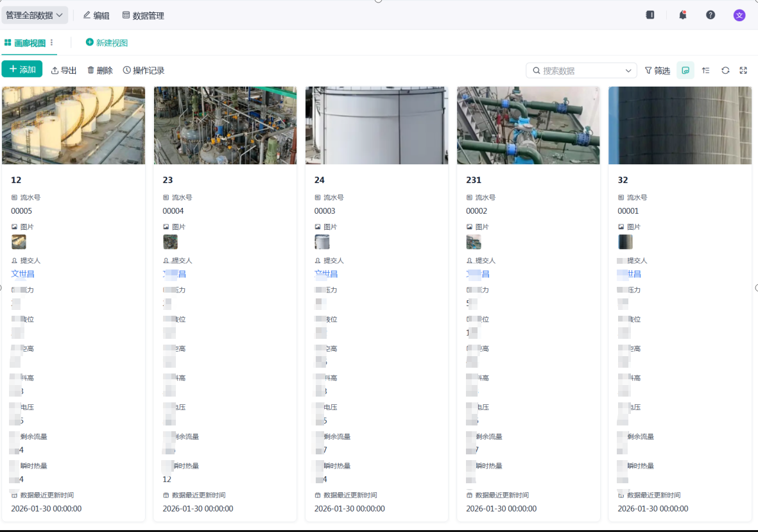Click the 导出 export button
This screenshot has height=532, width=758.
[x=64, y=71]
